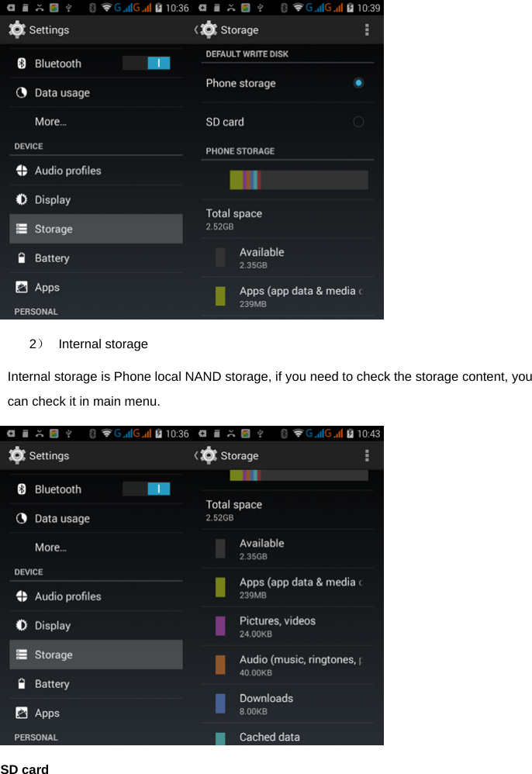This screenshot has width=532, height=774.
Task: Expand the More... option under wireless settings
Action: click(x=50, y=121)
